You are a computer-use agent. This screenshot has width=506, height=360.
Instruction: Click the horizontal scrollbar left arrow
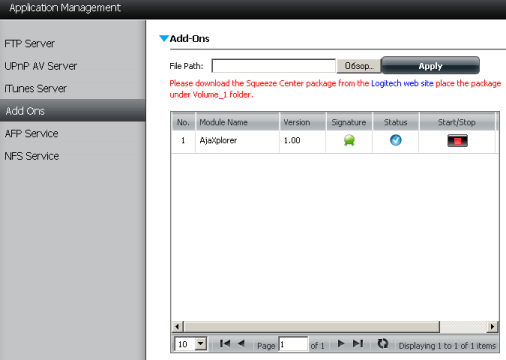(177, 327)
